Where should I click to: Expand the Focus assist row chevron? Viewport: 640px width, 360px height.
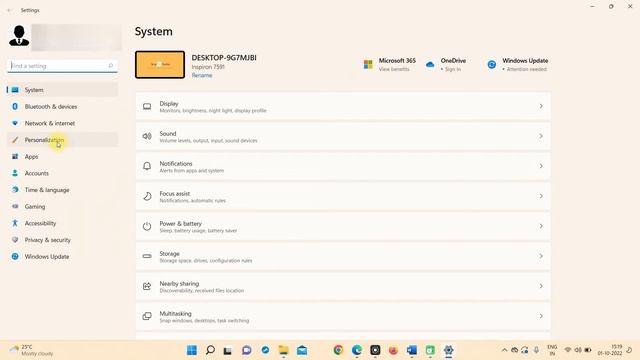point(541,196)
